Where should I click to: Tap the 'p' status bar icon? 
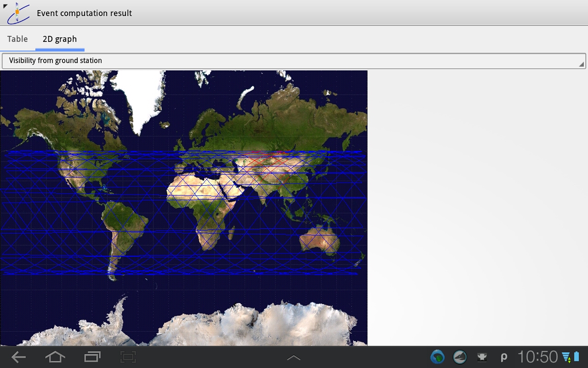click(x=504, y=357)
